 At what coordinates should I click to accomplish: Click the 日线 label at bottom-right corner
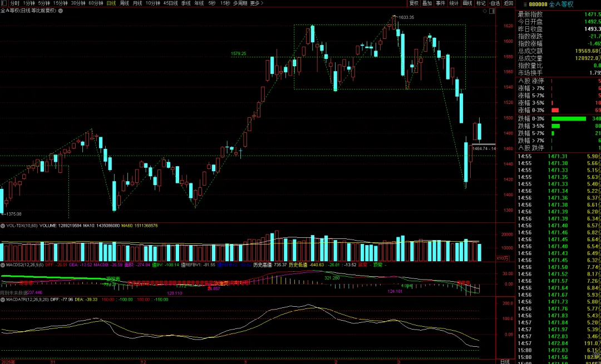505,361
